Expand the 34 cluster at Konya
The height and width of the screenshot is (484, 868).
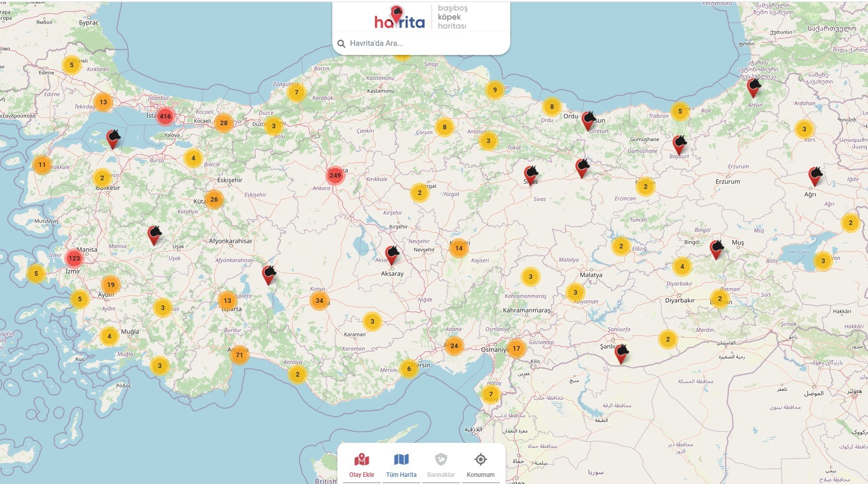coord(319,300)
